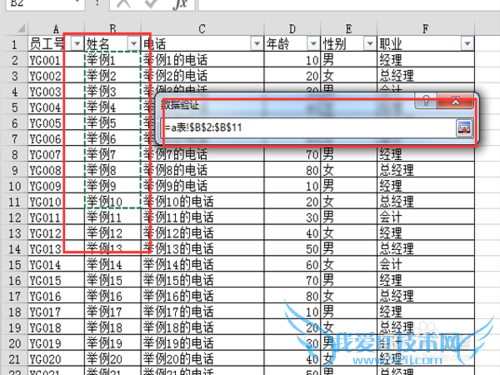Click cell containing 举例15 in column B
The height and width of the screenshot is (375, 500).
[113, 281]
